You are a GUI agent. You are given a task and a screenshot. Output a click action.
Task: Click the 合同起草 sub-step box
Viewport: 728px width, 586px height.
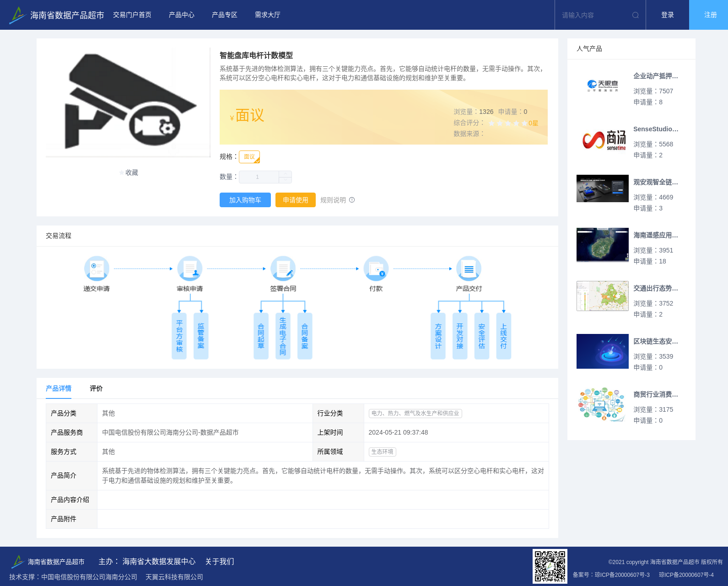pos(261,336)
